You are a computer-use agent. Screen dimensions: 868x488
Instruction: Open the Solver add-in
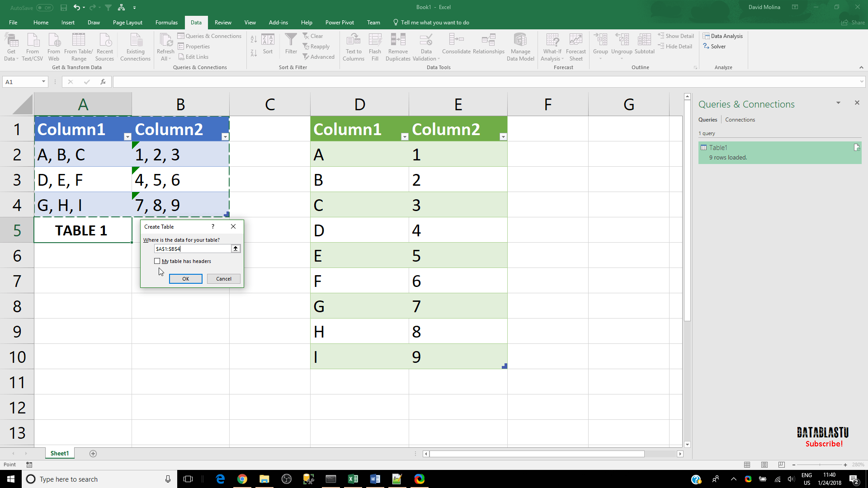[714, 47]
